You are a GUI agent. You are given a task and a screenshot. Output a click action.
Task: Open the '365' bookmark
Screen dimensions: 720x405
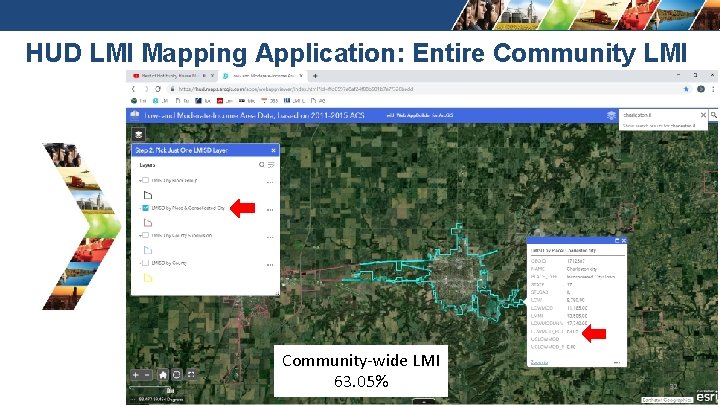(x=270, y=101)
